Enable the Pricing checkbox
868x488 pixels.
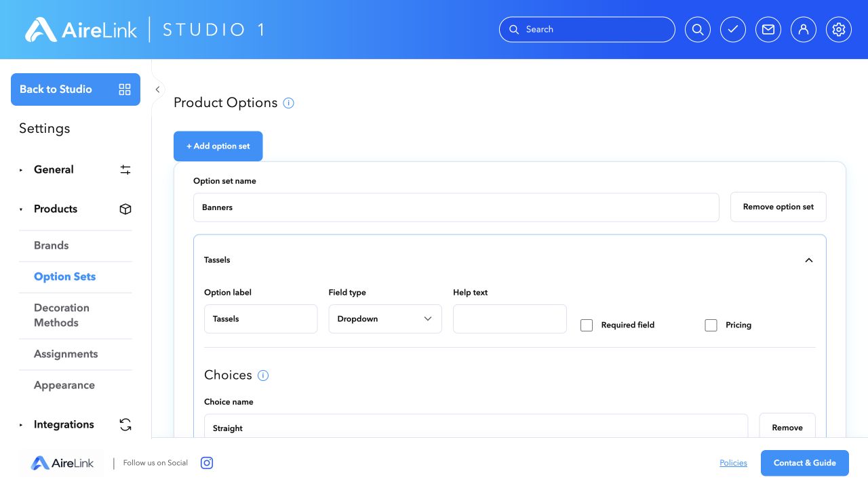coord(711,325)
